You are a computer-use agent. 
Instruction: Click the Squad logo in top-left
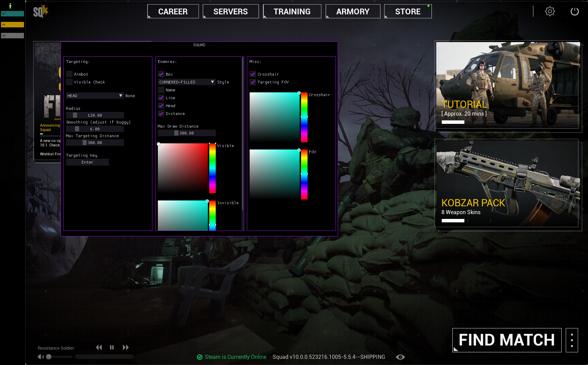[40, 12]
